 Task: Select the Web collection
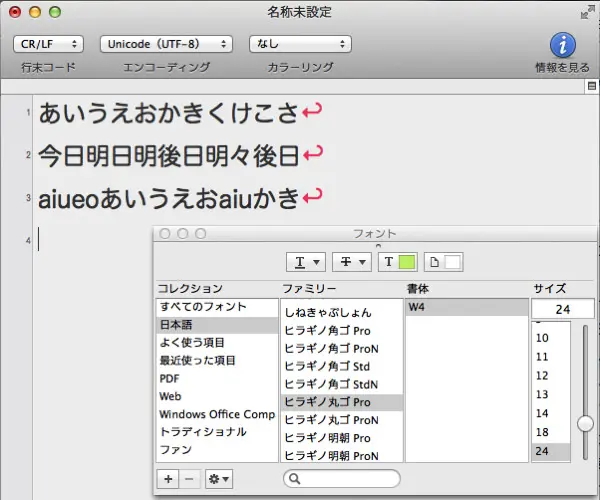[217, 396]
